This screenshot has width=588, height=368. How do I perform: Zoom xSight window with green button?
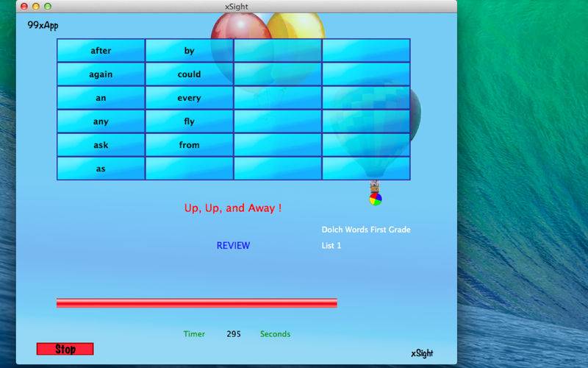tap(48, 7)
